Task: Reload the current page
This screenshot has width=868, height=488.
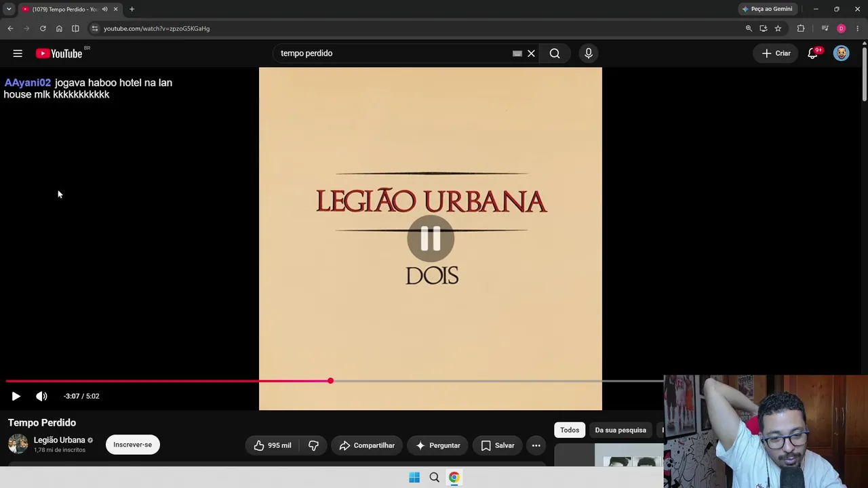Action: (43, 28)
